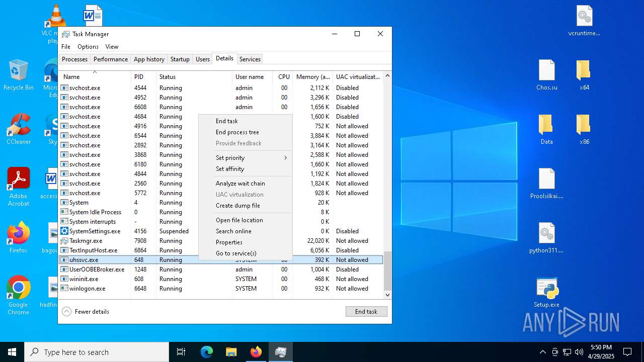Choose Set affinity in context menu
Viewport: 644px width, 362px height.
(246, 169)
